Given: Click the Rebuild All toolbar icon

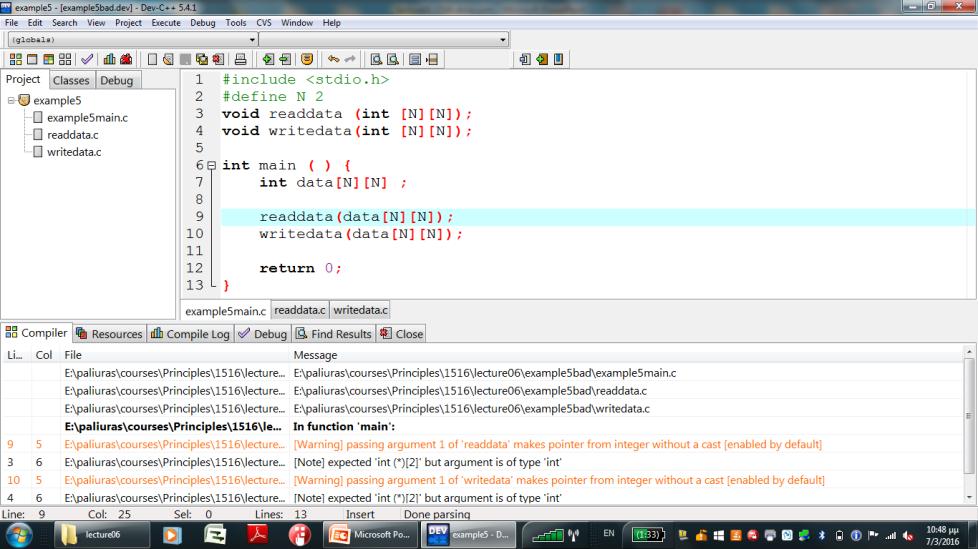Looking at the screenshot, I should pos(65,59).
